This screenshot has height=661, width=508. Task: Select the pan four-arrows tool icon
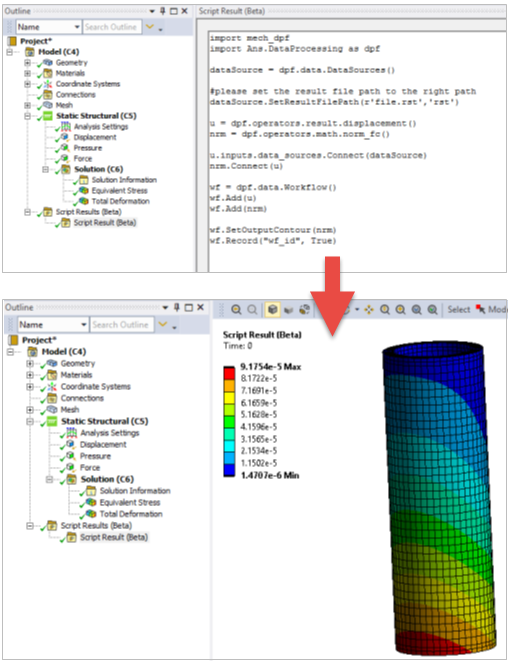[369, 310]
